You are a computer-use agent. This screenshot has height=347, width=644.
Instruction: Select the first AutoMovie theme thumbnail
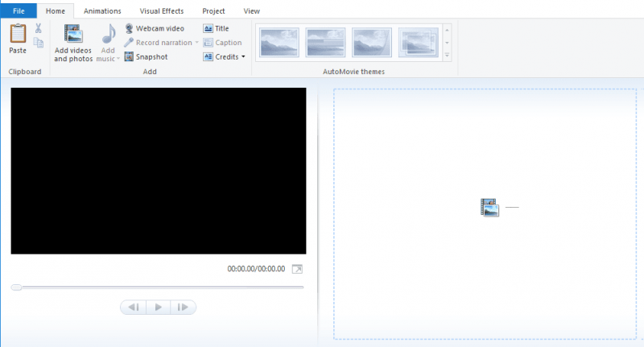[x=279, y=43]
